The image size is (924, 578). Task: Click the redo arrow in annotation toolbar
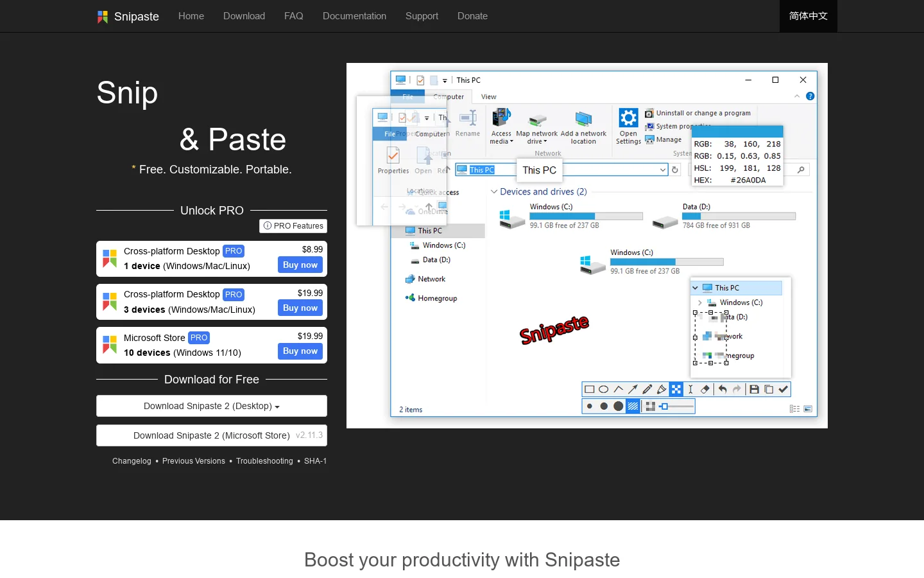737,389
